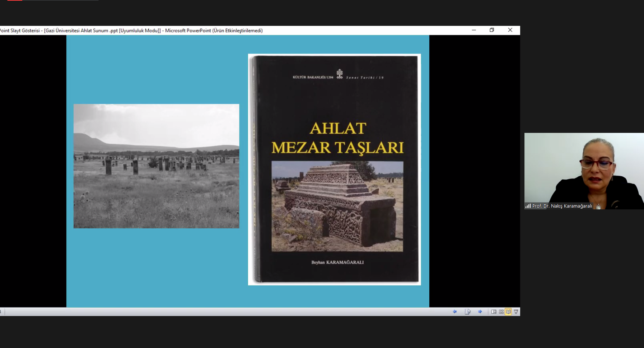Switch to Slide Sorter view
Viewport: 644px width, 348px height.
(501, 312)
